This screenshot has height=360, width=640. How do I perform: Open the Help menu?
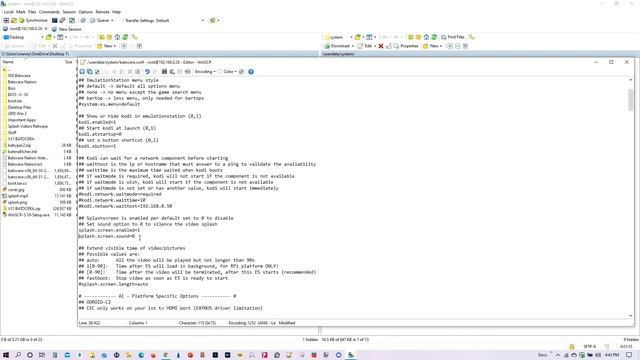coord(116,12)
